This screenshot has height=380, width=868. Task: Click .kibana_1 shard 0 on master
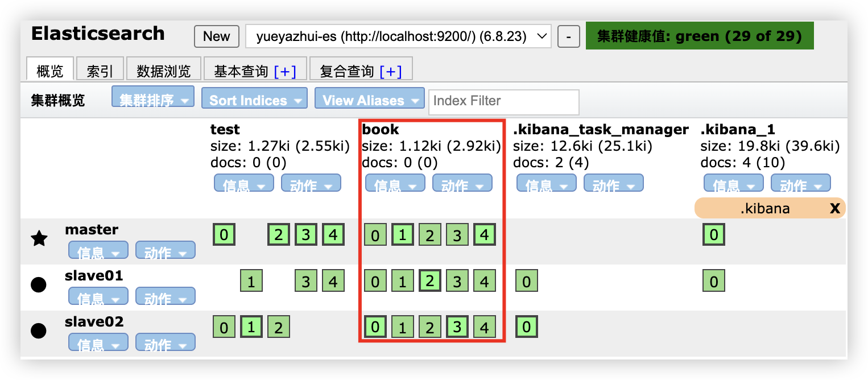pyautogui.click(x=714, y=235)
